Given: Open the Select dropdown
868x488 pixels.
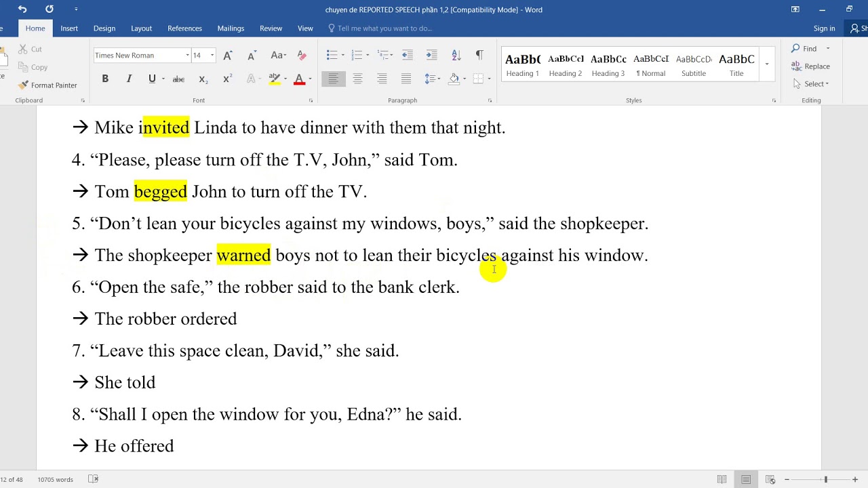Looking at the screenshot, I should 810,83.
